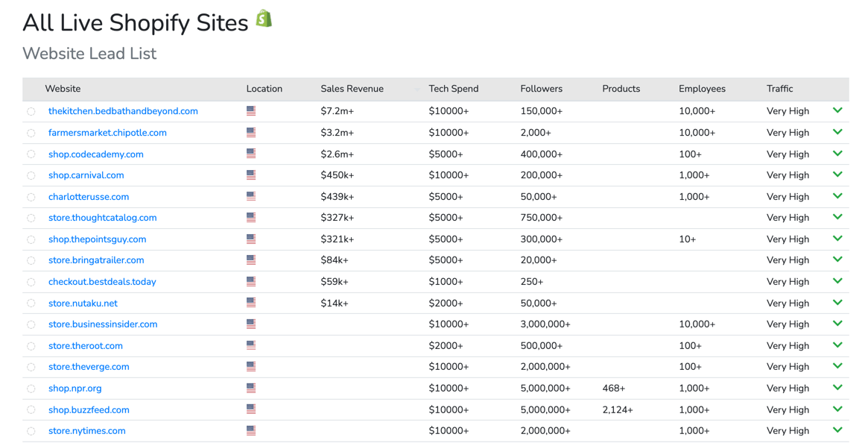Expand the row details for shop.codecademy.com
Image resolution: width=868 pixels, height=443 pixels.
pyautogui.click(x=837, y=153)
